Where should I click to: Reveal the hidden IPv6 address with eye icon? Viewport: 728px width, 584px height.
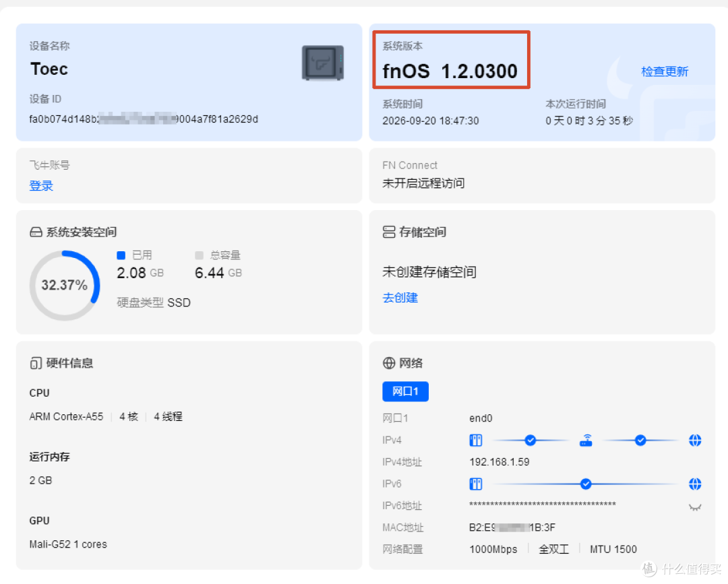point(695,507)
